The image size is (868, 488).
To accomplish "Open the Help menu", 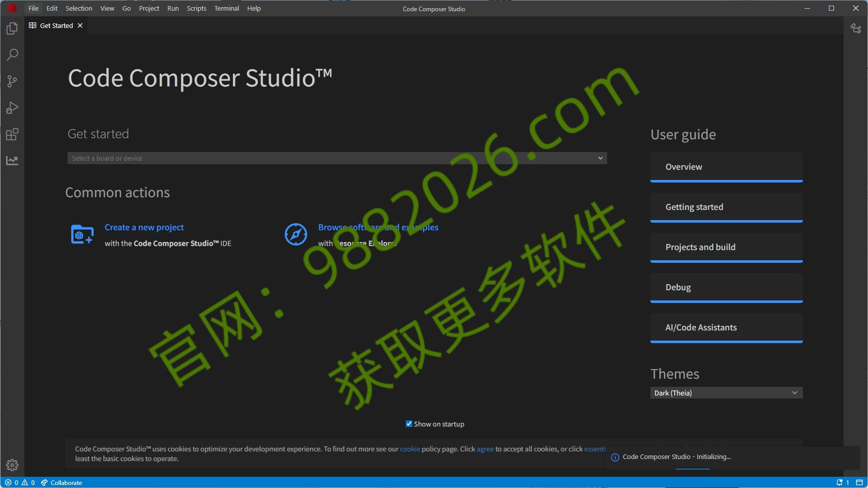I will tap(254, 8).
